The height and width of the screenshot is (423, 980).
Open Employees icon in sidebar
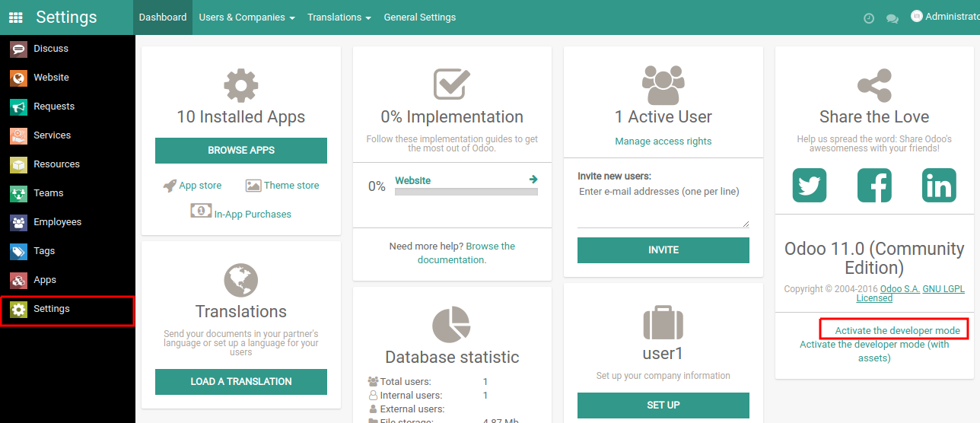(19, 222)
